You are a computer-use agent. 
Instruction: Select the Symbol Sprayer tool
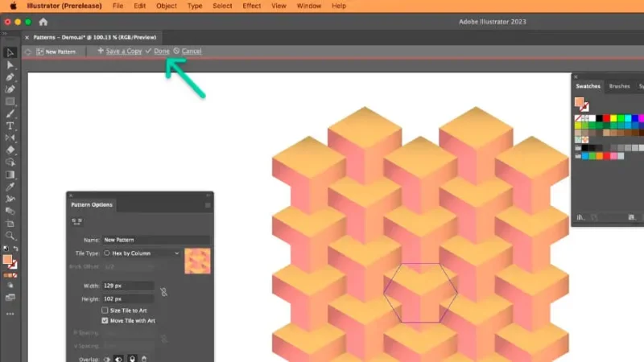10,199
